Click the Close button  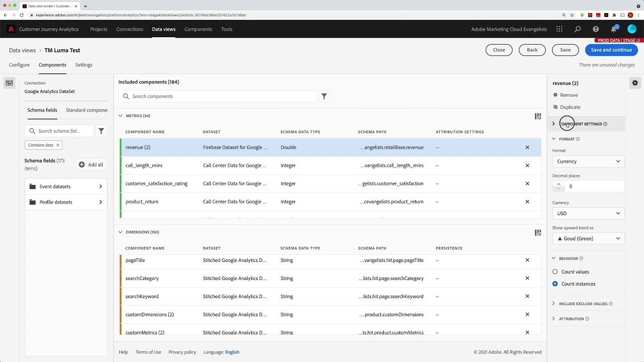(x=499, y=50)
